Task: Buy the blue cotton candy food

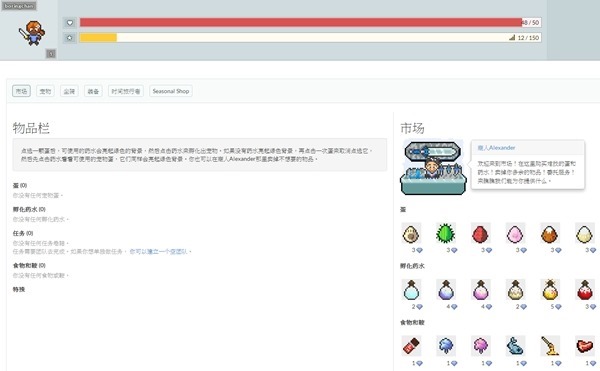Action: (x=446, y=346)
